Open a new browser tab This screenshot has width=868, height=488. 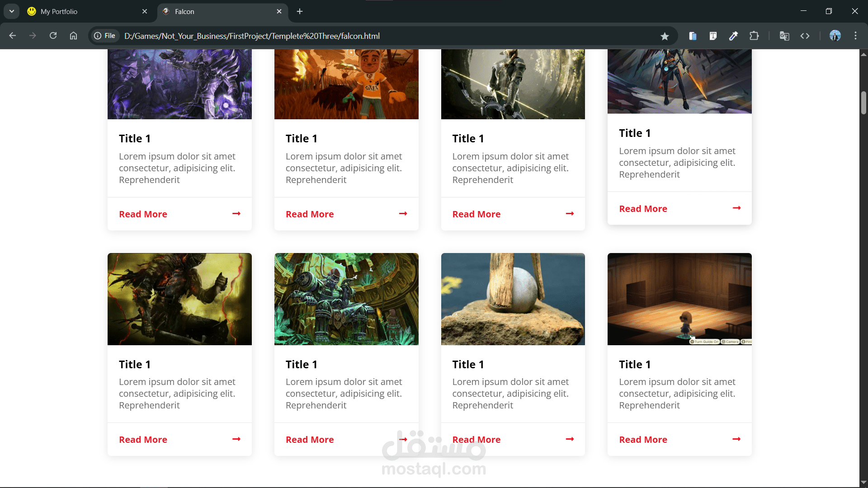(x=300, y=11)
